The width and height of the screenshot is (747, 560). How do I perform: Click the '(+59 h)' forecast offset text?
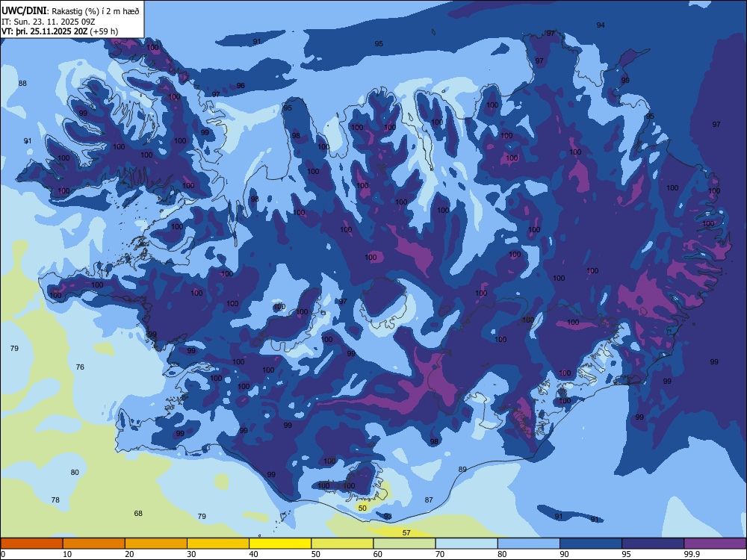(104, 31)
